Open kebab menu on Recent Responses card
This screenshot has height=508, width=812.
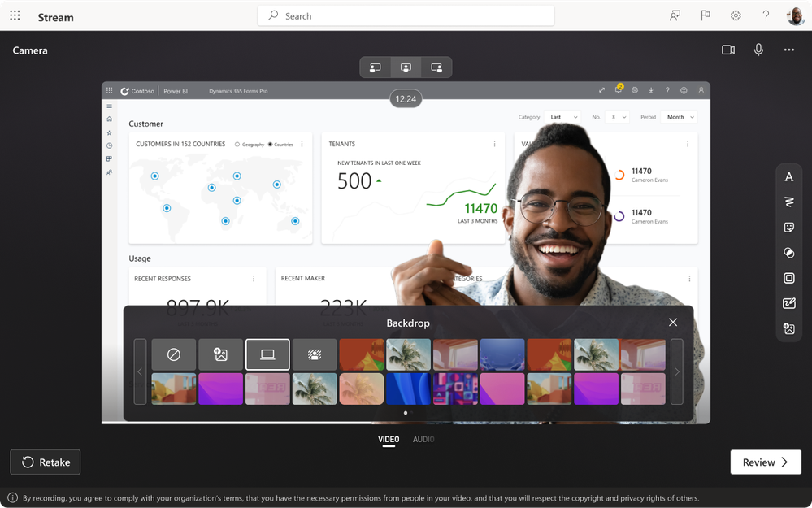(254, 279)
